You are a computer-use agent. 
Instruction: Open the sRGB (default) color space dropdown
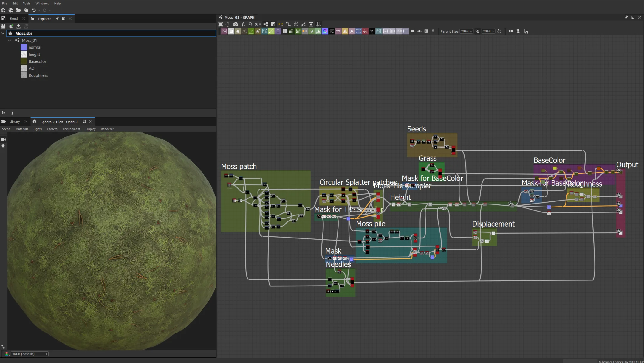pyautogui.click(x=30, y=354)
